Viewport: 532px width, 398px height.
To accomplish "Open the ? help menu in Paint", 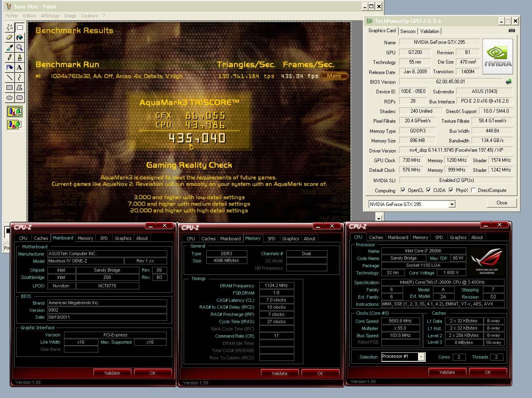I will pyautogui.click(x=104, y=16).
